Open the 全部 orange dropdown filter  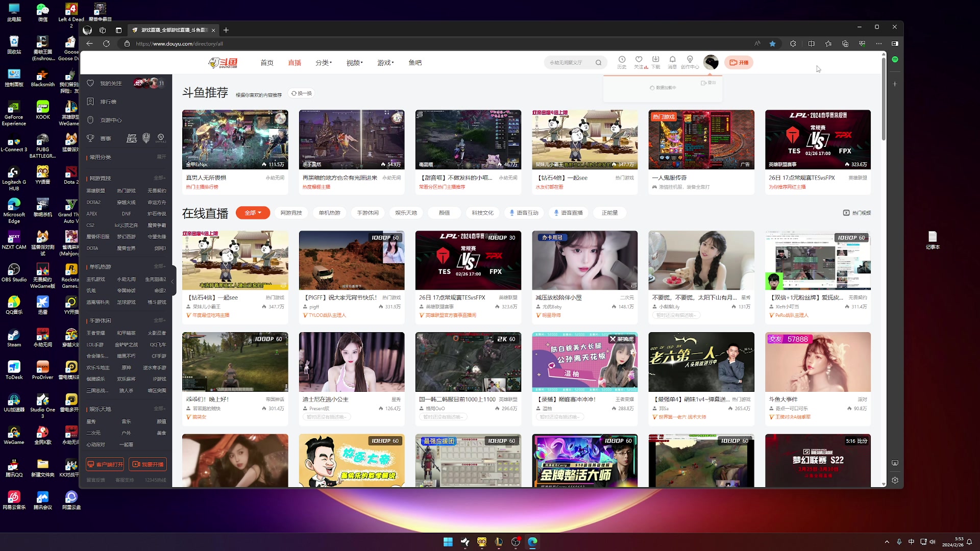click(x=253, y=213)
